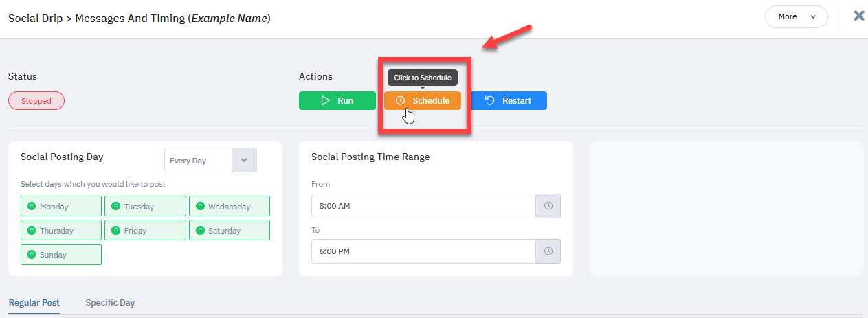Click the clock icon in the From time field
The width and height of the screenshot is (868, 318).
pyautogui.click(x=548, y=206)
